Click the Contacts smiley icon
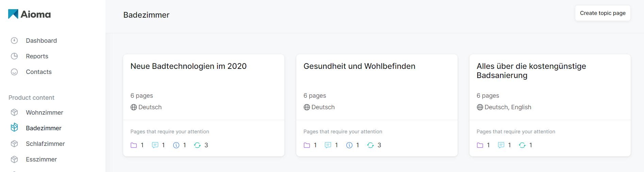 pyautogui.click(x=14, y=72)
